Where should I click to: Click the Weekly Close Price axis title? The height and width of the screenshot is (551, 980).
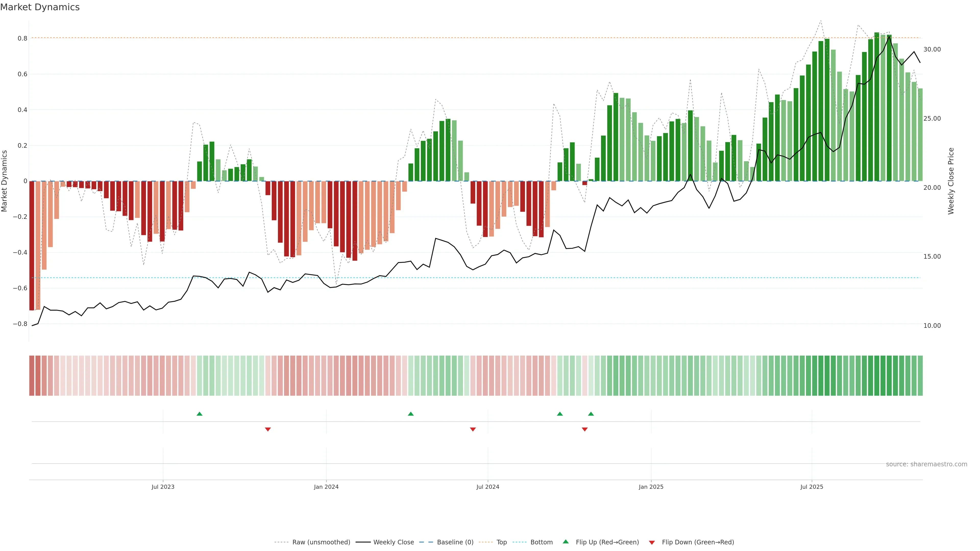[x=951, y=181]
